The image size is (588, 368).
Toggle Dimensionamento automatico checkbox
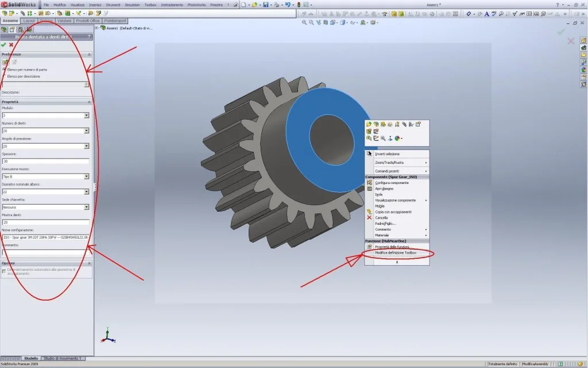4,271
